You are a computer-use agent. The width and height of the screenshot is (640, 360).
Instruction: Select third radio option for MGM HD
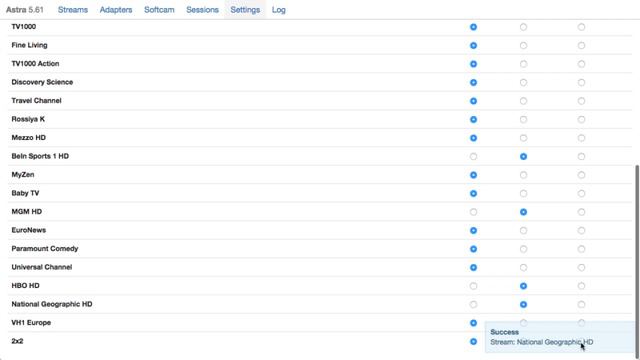(x=581, y=212)
